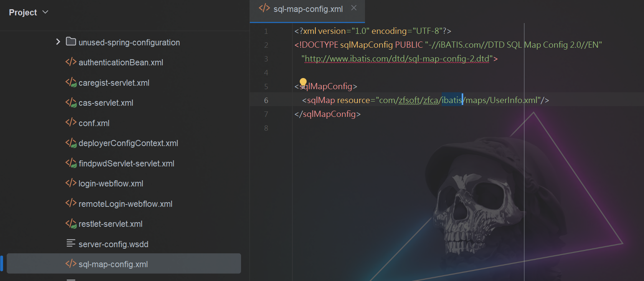Click the caregist-servlet.xml Spring file icon
This screenshot has width=644, height=281.
coord(71,83)
